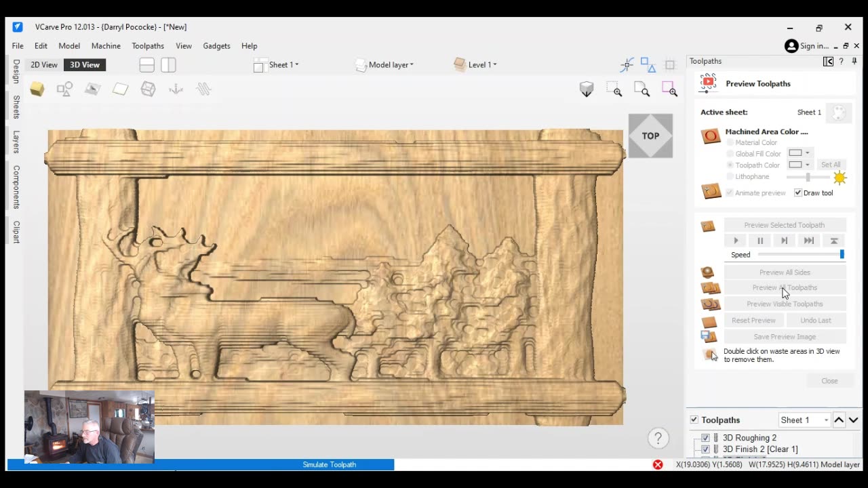Click the round help button in 3D view
Viewport: 868px width, 488px height.
click(658, 439)
